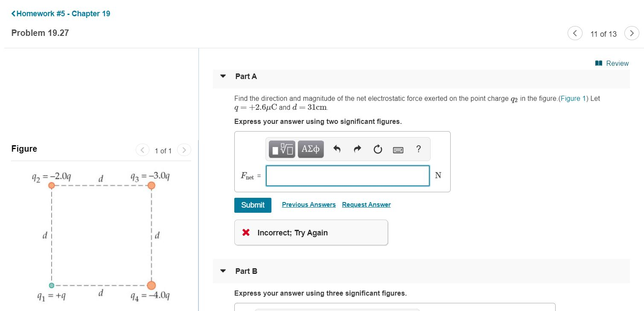
Task: Focus the Fnet answer input field
Action: (347, 176)
